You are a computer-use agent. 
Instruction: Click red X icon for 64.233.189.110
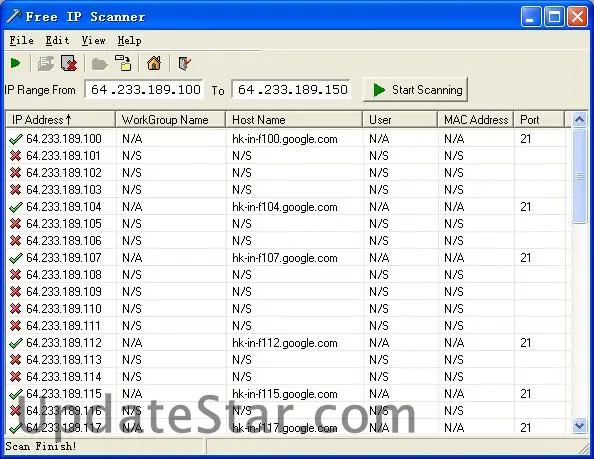(16, 309)
